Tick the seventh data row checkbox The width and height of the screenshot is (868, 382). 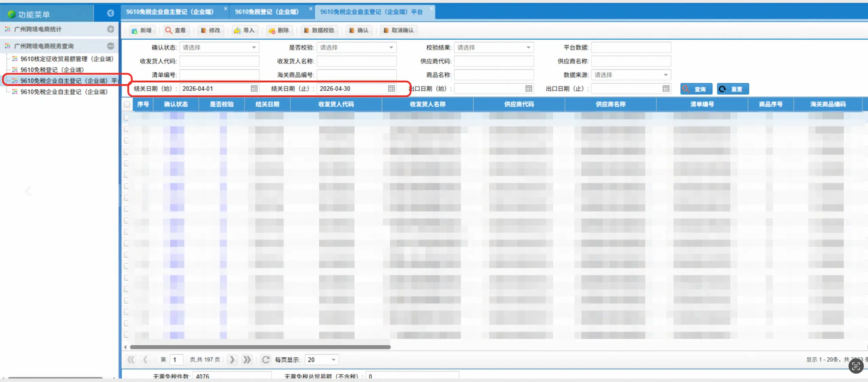[126, 186]
